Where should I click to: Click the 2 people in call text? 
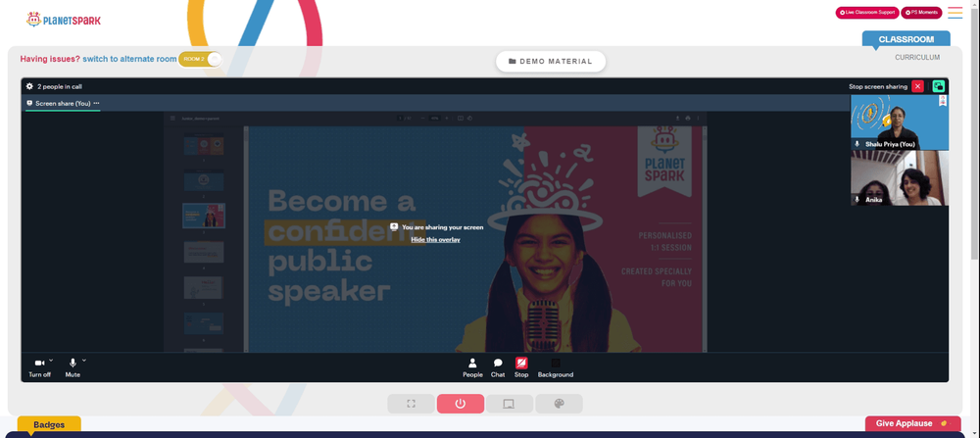(60, 87)
